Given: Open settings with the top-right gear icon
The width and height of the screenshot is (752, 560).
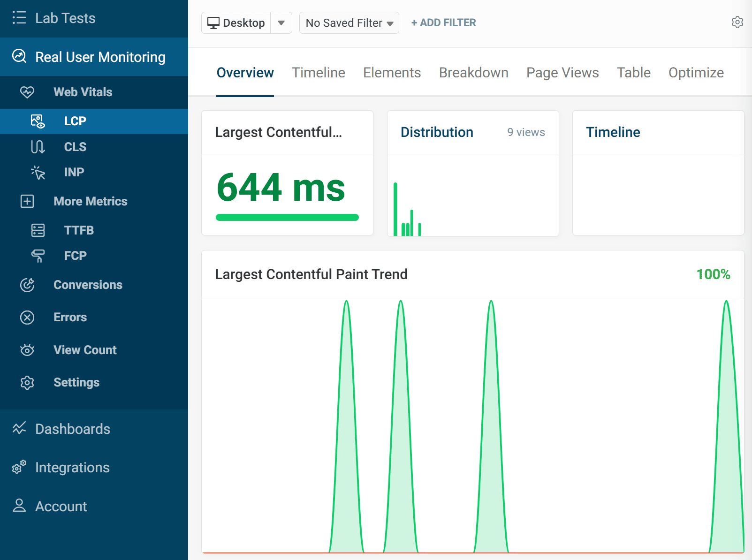Looking at the screenshot, I should coord(737,22).
